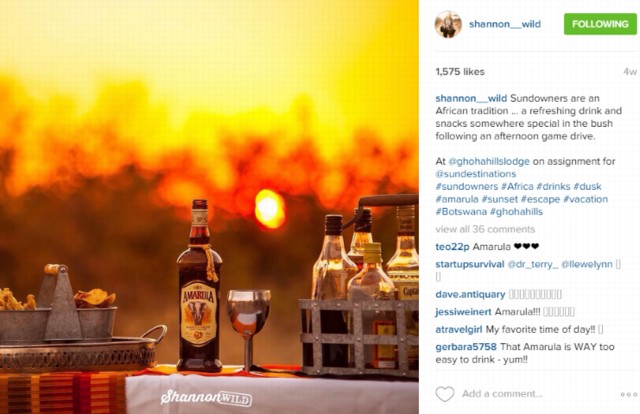Click the sunset Amarula photo
This screenshot has height=414, width=640.
click(209, 207)
